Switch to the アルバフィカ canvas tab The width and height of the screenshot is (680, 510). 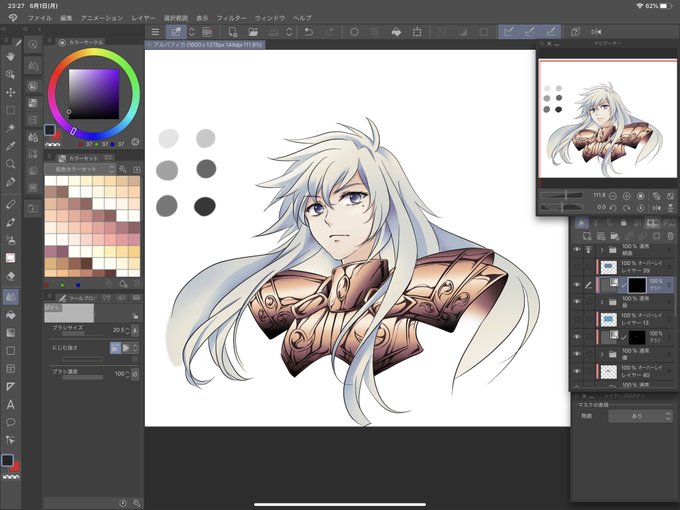click(205, 45)
